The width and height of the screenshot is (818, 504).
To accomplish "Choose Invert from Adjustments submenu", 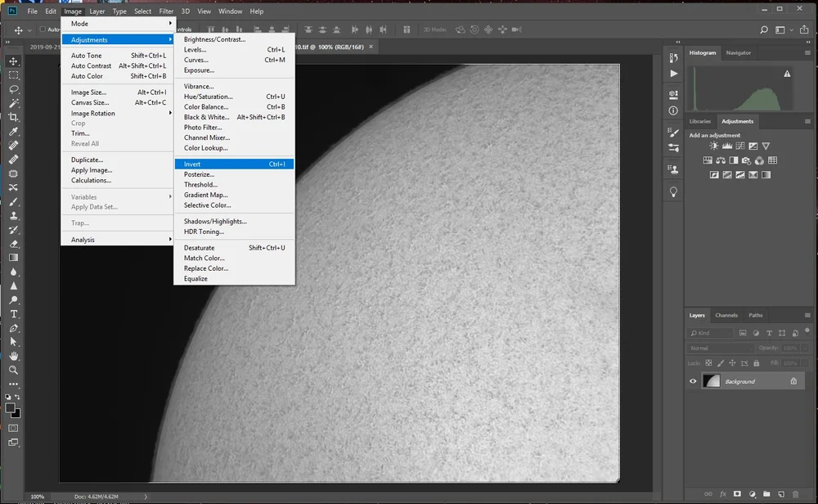I will click(x=234, y=164).
